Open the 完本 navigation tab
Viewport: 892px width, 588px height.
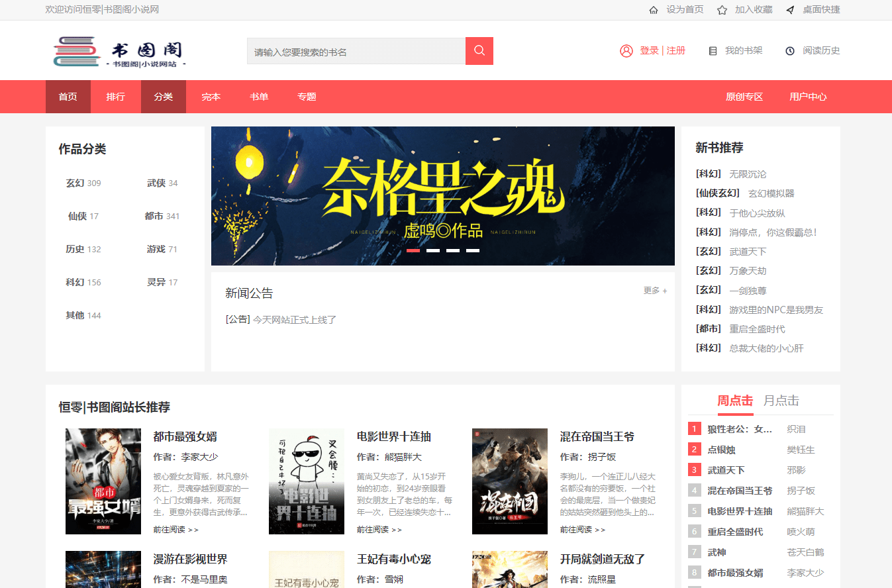(x=211, y=97)
